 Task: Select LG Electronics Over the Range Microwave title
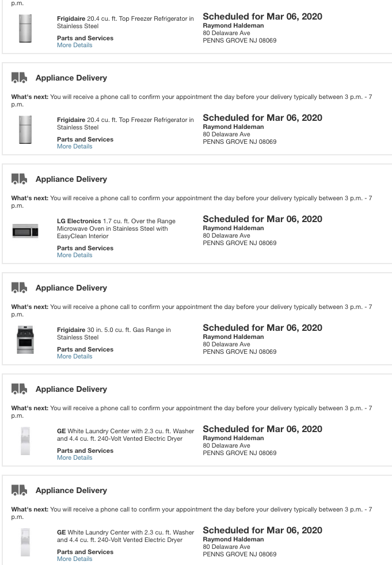tap(116, 228)
